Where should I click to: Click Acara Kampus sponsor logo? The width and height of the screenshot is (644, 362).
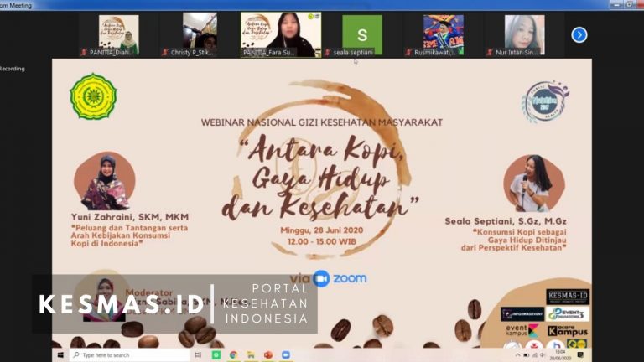coord(568,330)
